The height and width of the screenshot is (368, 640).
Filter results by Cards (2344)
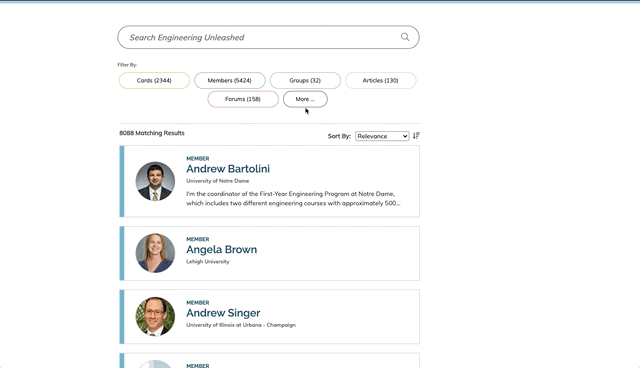pyautogui.click(x=154, y=80)
